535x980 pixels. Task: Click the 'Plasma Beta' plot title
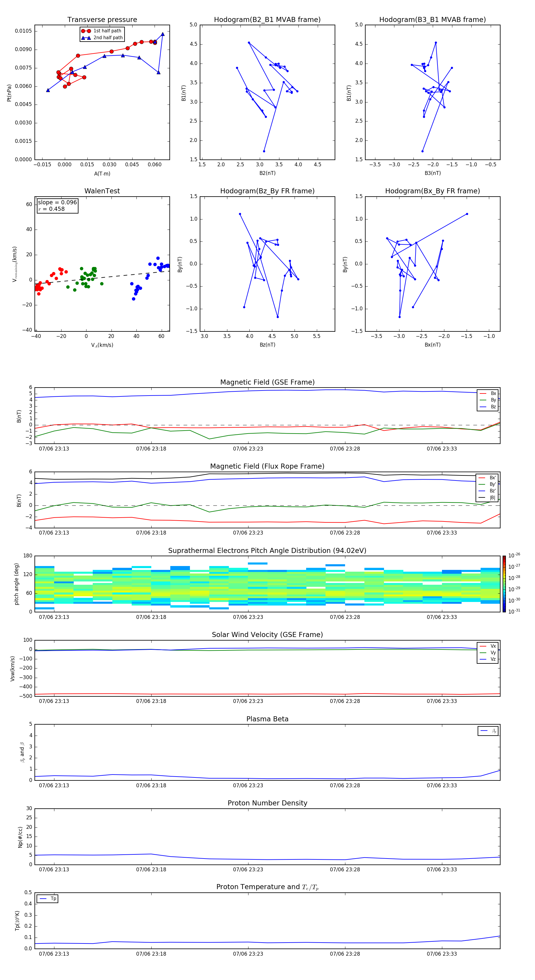[x=267, y=719]
